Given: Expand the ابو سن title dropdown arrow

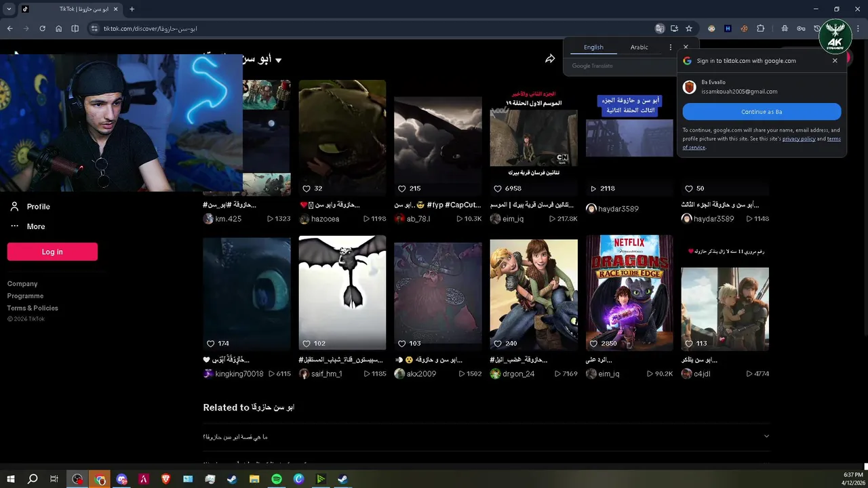Looking at the screenshot, I should tap(278, 60).
